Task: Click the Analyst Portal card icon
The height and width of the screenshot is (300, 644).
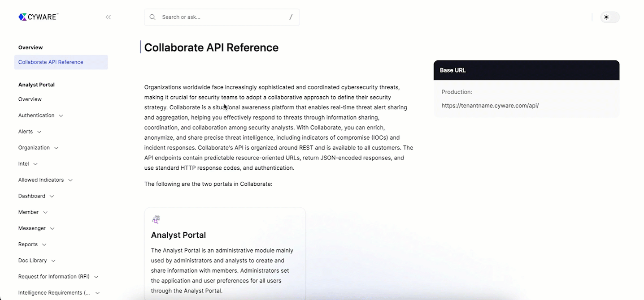Action: click(156, 219)
